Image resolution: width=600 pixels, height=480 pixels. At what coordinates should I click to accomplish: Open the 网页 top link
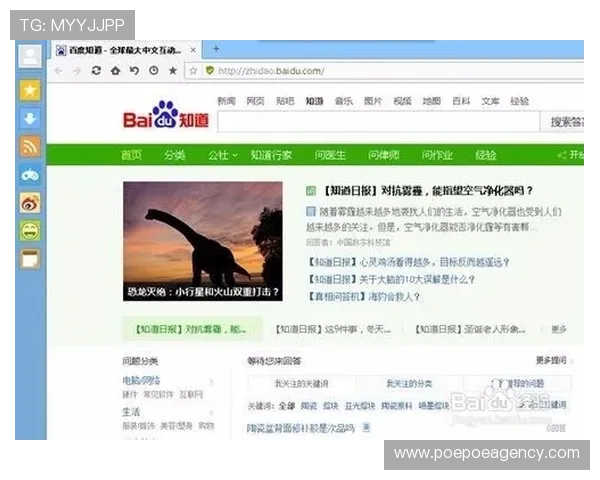click(x=256, y=101)
